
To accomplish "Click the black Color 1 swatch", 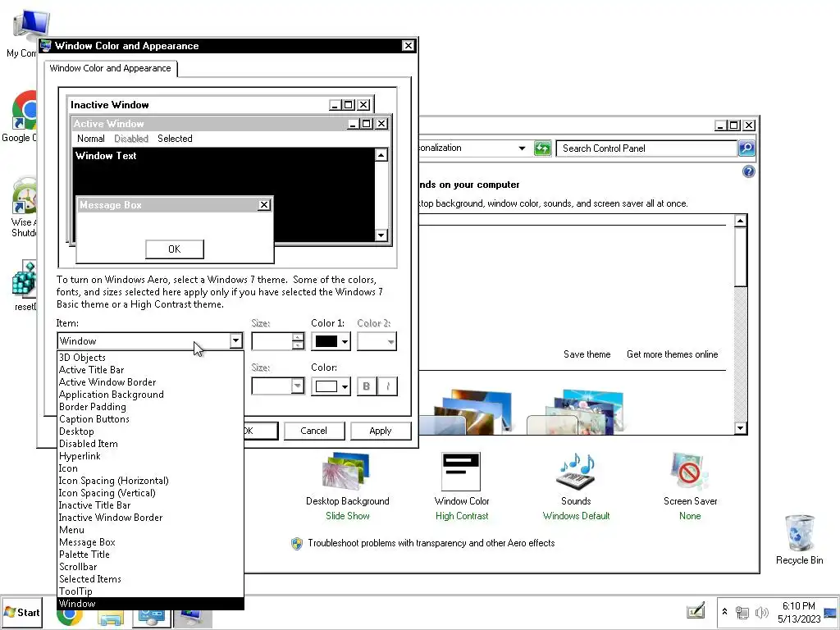I will 326,341.
